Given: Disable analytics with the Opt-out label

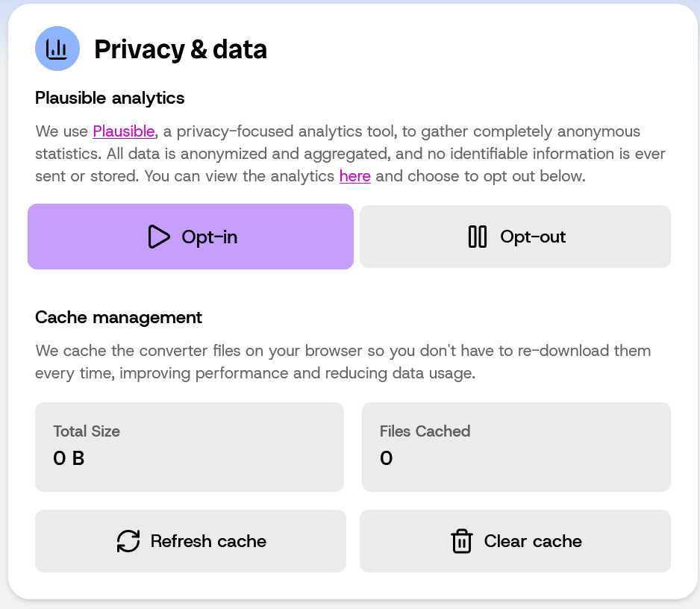Looking at the screenshot, I should coord(533,237).
